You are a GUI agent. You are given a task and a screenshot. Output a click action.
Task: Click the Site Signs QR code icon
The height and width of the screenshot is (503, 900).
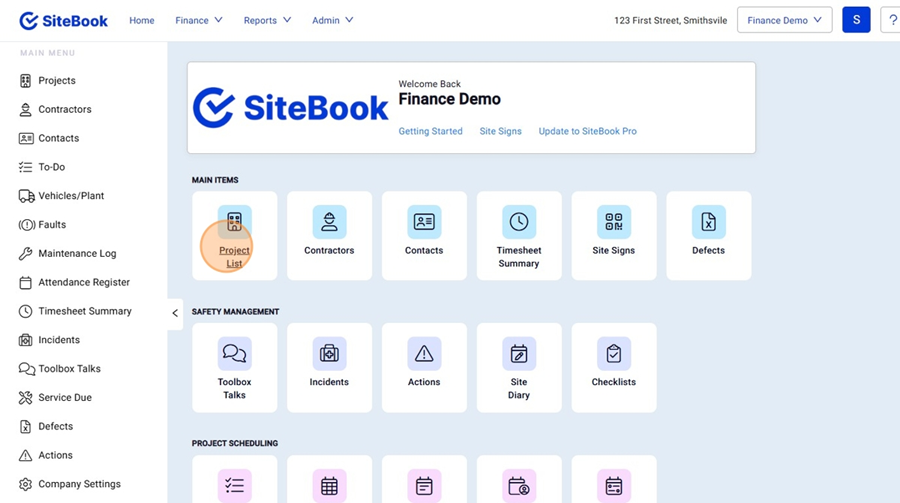[x=614, y=222]
